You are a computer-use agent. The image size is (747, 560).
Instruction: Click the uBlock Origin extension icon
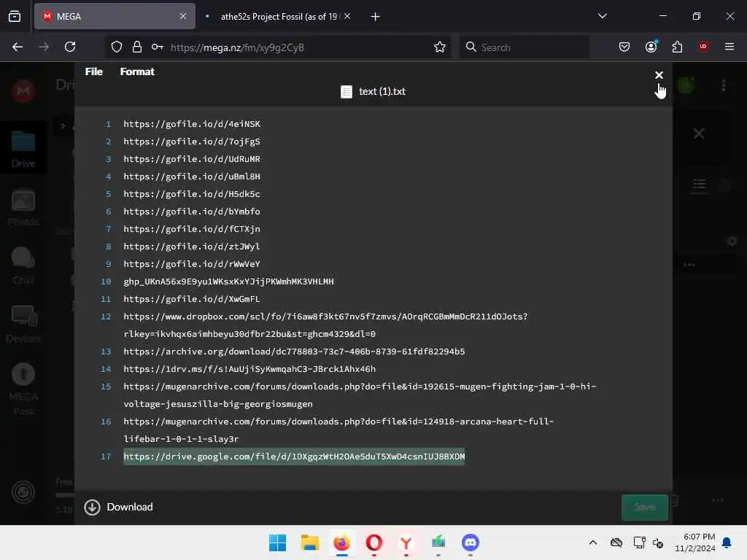[703, 47]
